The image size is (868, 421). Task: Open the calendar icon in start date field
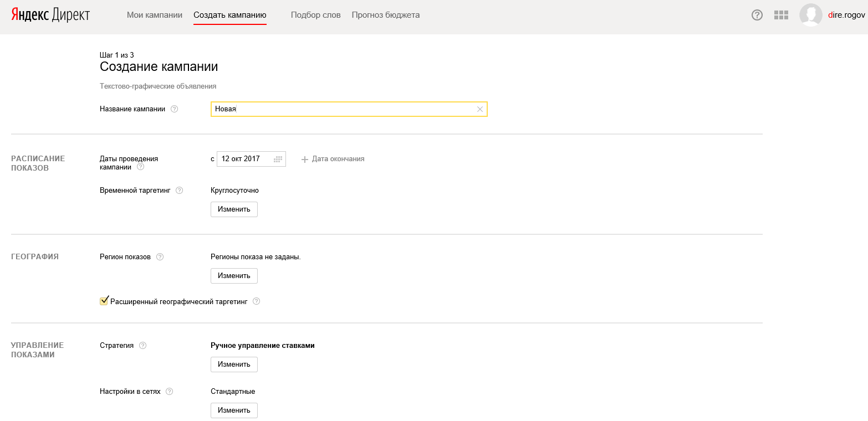278,159
